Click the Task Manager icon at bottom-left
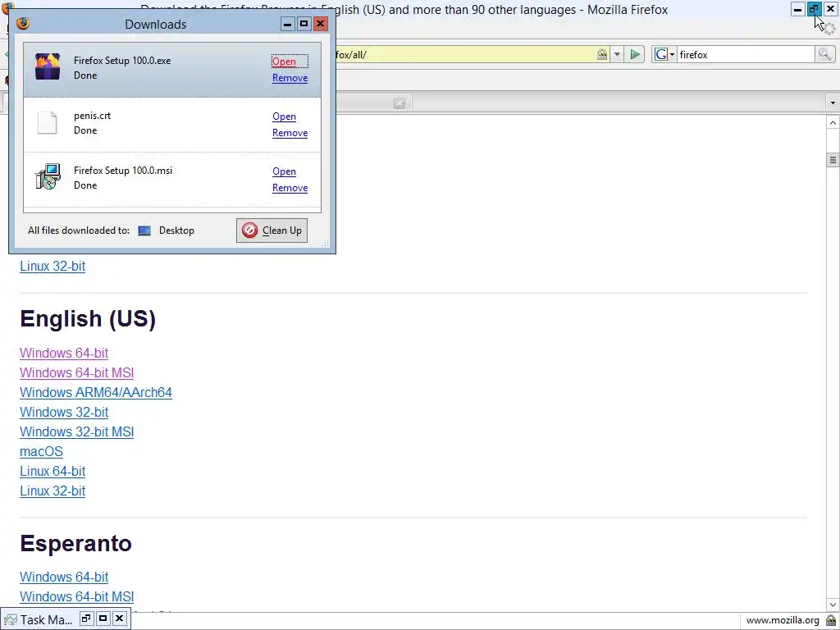This screenshot has width=840, height=630. 10,620
